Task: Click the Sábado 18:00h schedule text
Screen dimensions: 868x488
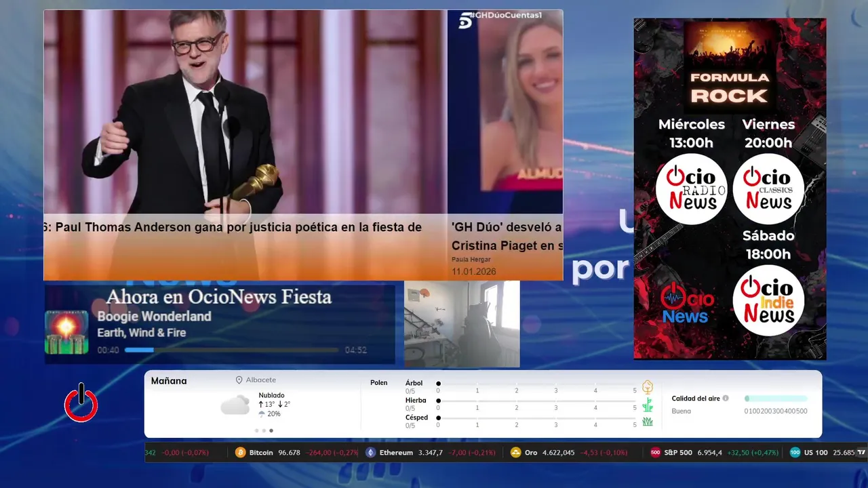Action: pos(768,245)
